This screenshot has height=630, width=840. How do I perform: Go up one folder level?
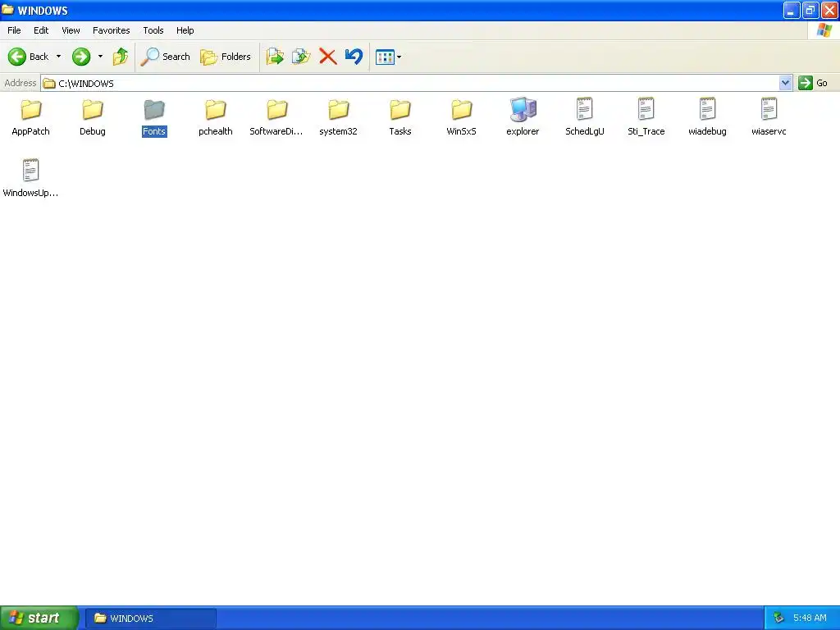pyautogui.click(x=121, y=57)
